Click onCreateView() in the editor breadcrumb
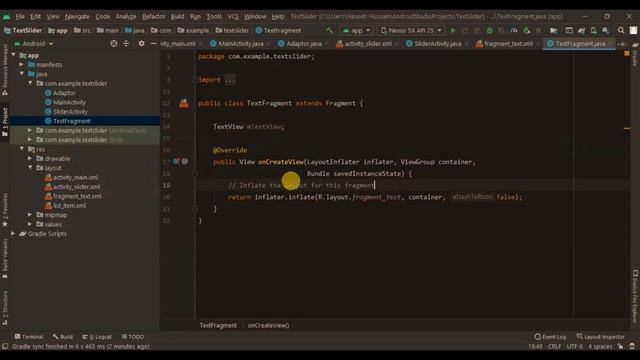The height and width of the screenshot is (360, 640). (x=269, y=325)
